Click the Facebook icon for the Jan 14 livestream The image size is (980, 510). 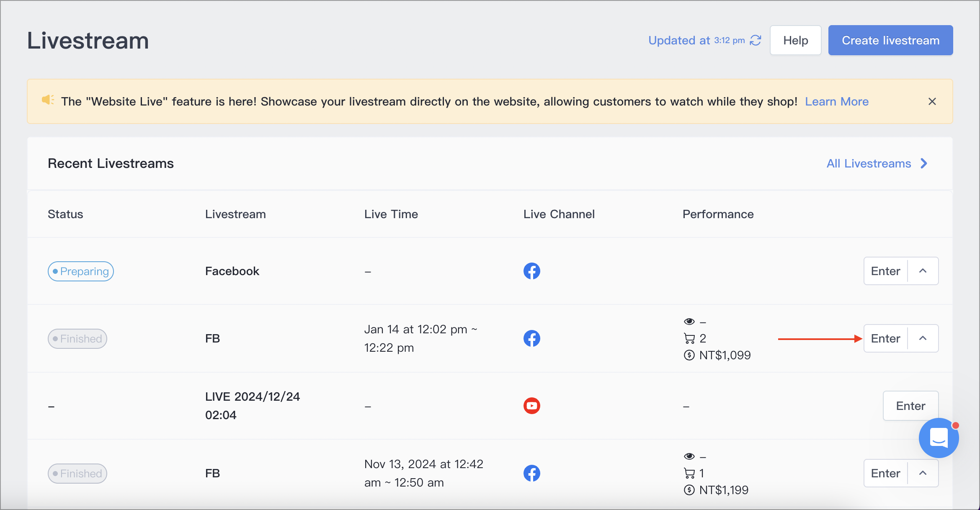(x=532, y=338)
